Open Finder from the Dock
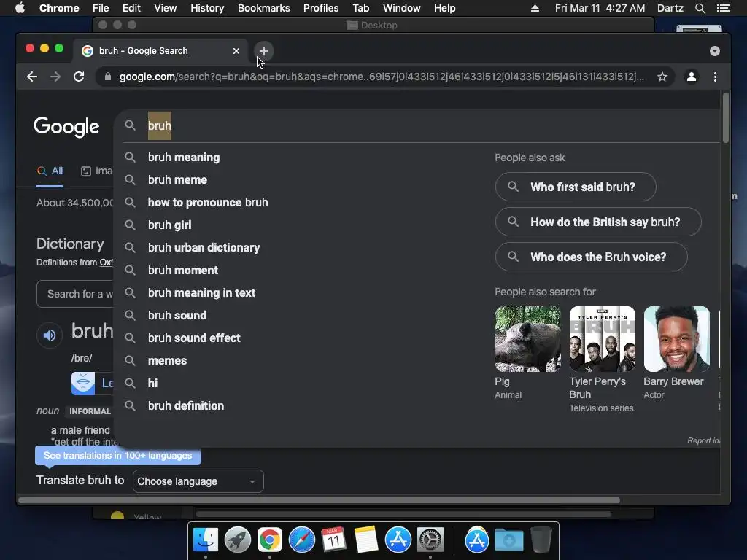The height and width of the screenshot is (560, 747). [x=206, y=540]
